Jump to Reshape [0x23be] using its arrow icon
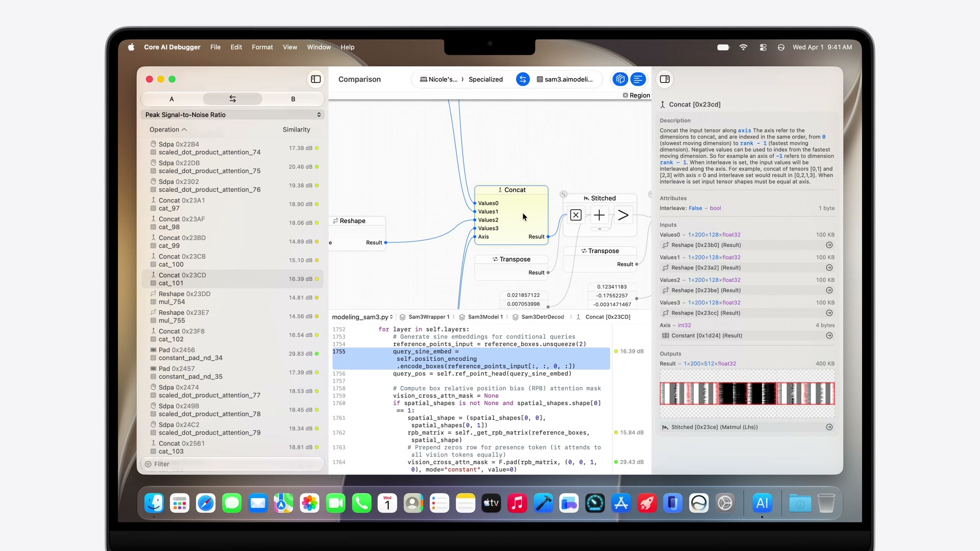Viewport: 980px width, 551px height. 829,290
